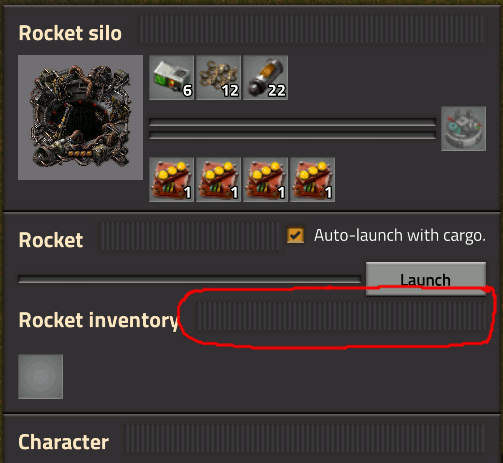
Task: Toggle the Auto-launch with cargo checkbox
Action: tap(295, 235)
